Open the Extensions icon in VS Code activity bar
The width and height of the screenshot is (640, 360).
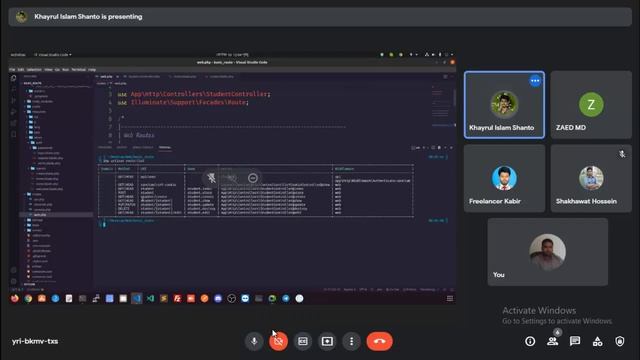click(13, 123)
